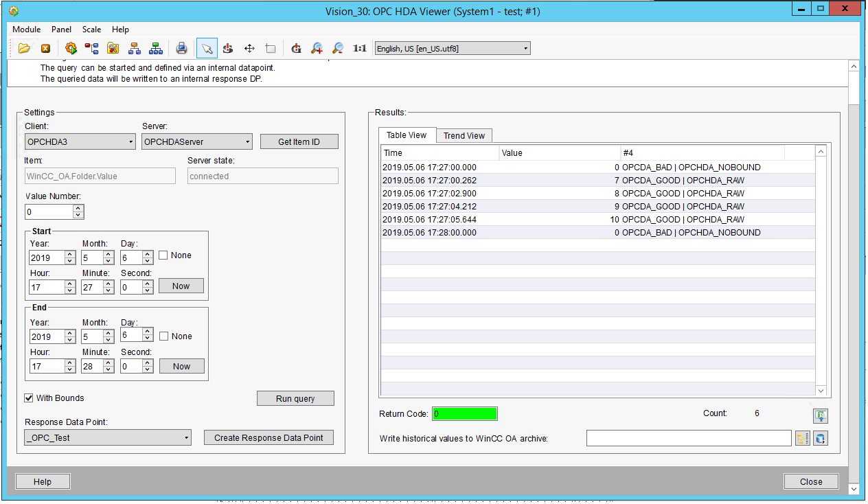
Task: Expand the Server dropdown showing OPCHDAServer
Action: 197,141
